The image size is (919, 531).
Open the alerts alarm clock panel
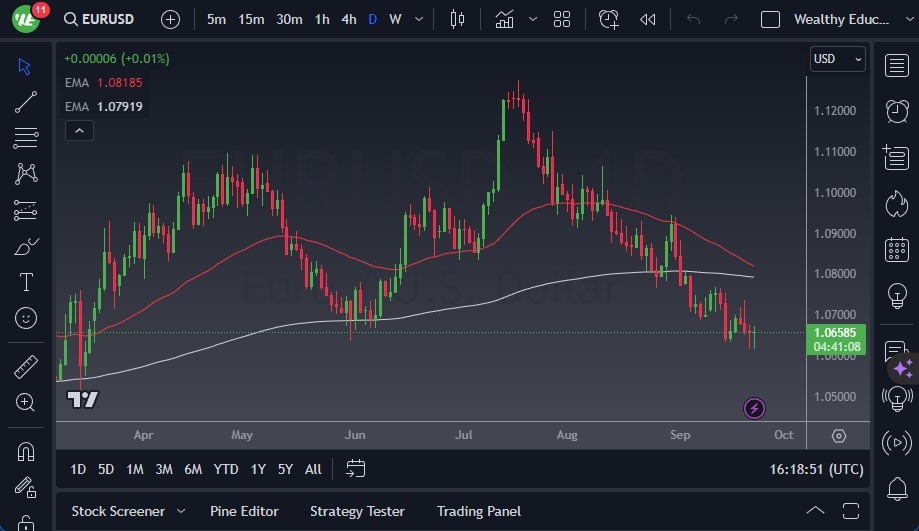point(897,111)
